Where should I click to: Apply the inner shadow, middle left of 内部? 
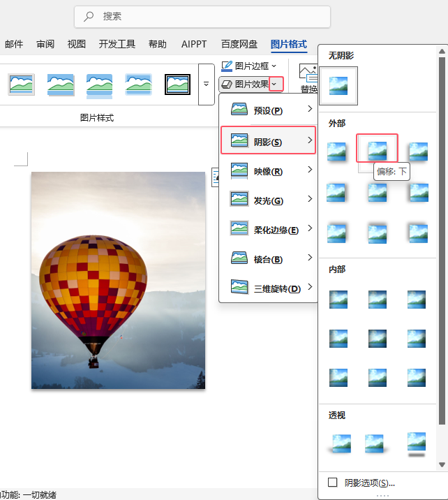point(338,339)
